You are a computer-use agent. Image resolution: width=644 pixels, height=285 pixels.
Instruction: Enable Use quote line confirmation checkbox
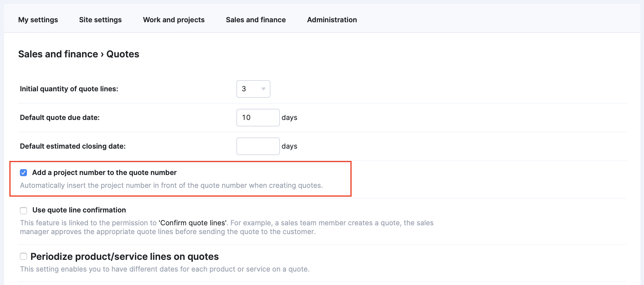tap(23, 210)
